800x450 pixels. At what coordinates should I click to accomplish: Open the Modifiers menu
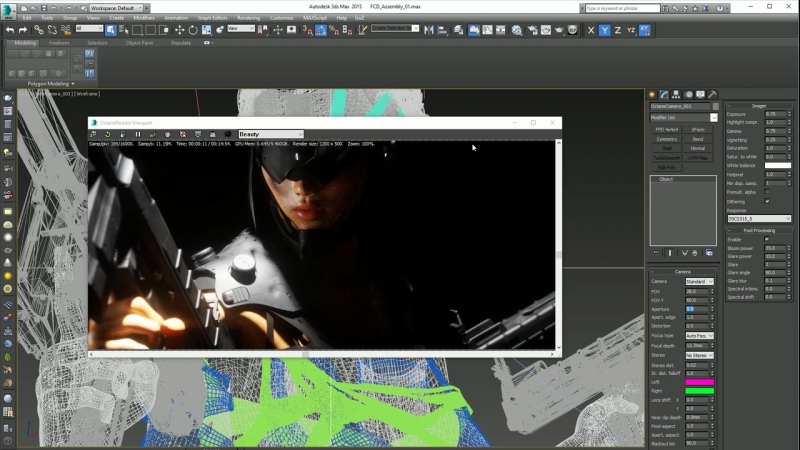pyautogui.click(x=144, y=18)
